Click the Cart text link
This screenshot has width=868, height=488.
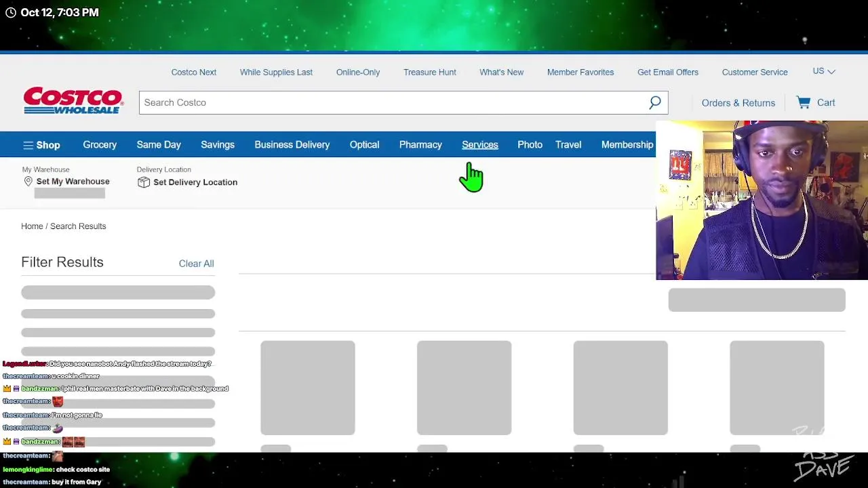(826, 102)
